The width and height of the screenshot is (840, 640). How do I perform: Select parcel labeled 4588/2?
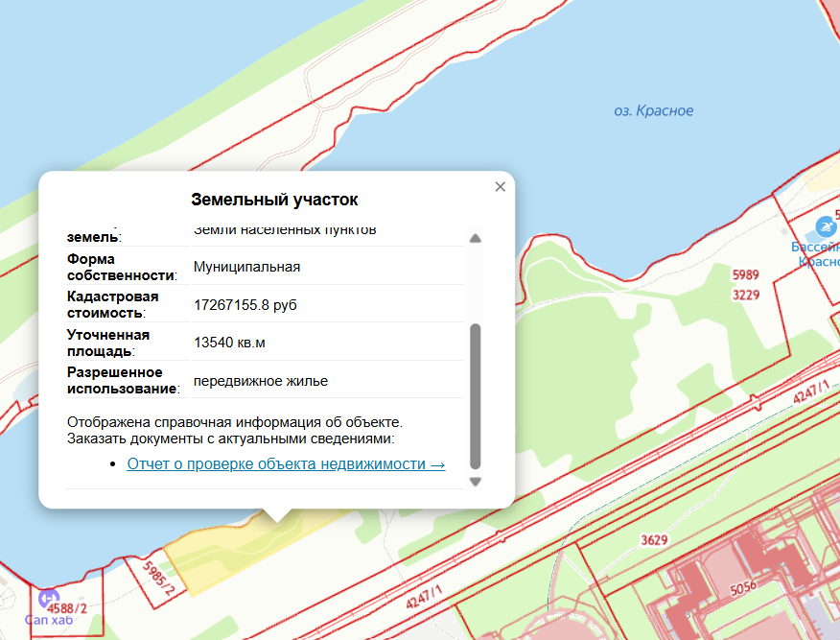(x=67, y=607)
